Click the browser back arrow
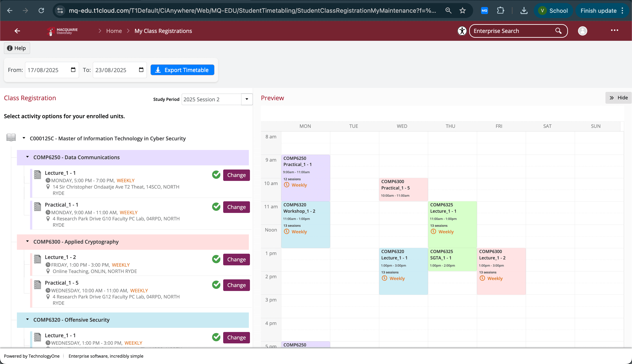The height and width of the screenshot is (364, 632). (9, 11)
